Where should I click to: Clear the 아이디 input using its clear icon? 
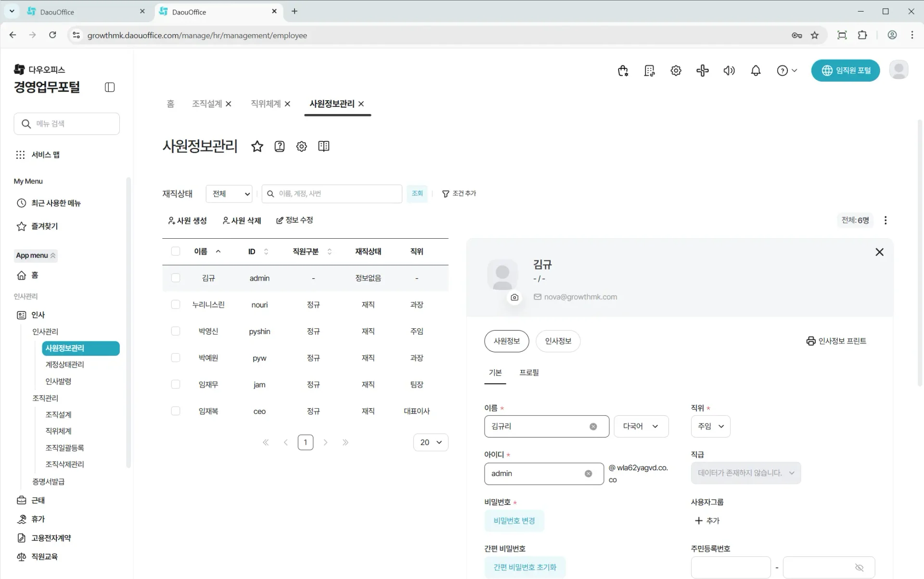click(x=588, y=474)
